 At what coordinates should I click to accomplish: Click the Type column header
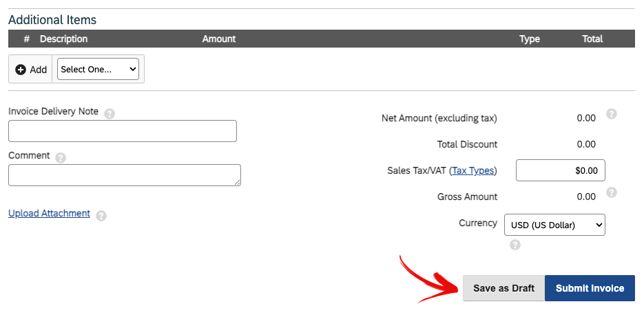point(530,39)
